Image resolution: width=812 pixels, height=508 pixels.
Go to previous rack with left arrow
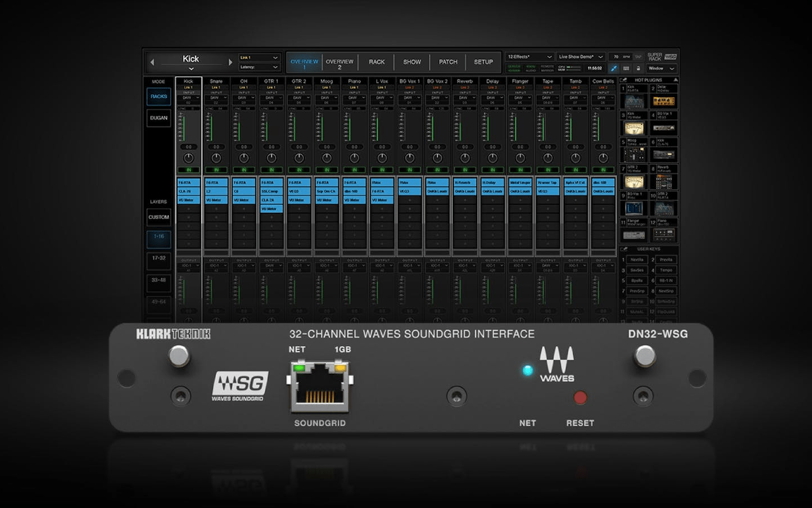pos(152,62)
